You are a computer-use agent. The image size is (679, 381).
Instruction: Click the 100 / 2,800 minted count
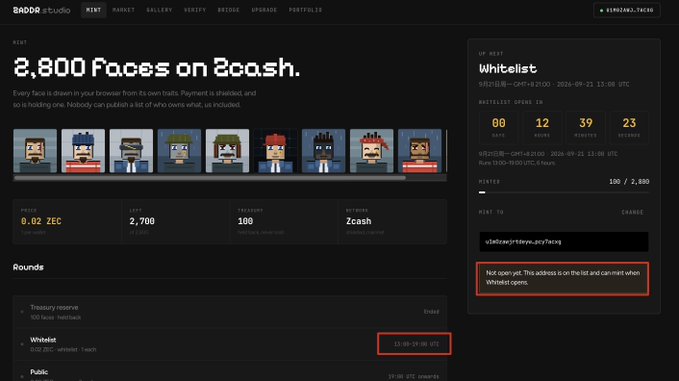[x=629, y=182]
